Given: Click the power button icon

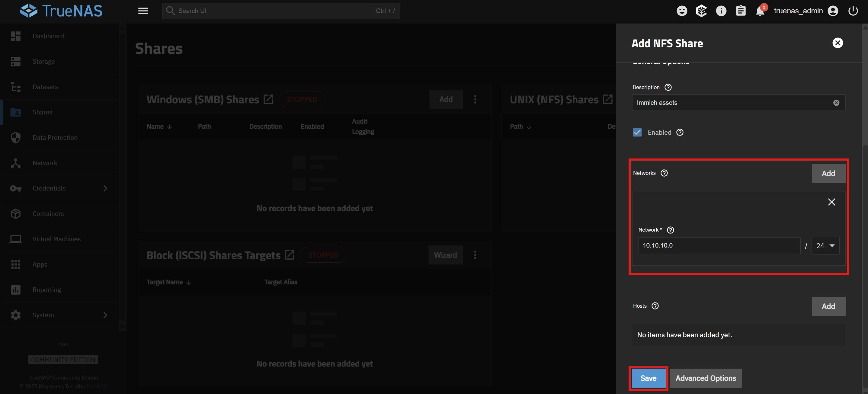Looking at the screenshot, I should click(853, 11).
